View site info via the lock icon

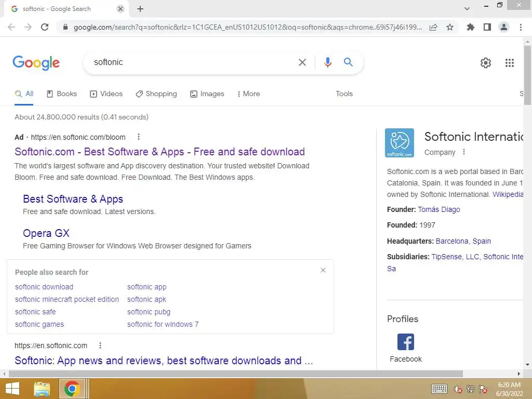click(65, 27)
